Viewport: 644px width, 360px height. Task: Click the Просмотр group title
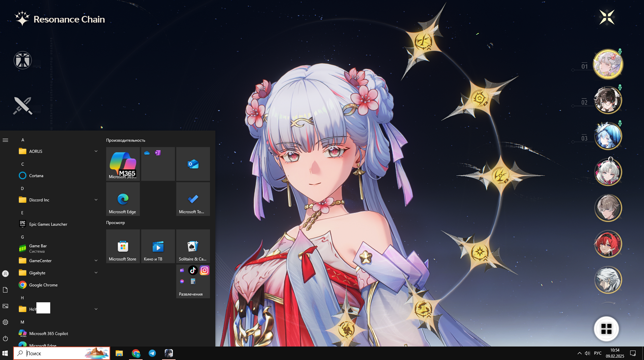pyautogui.click(x=116, y=223)
